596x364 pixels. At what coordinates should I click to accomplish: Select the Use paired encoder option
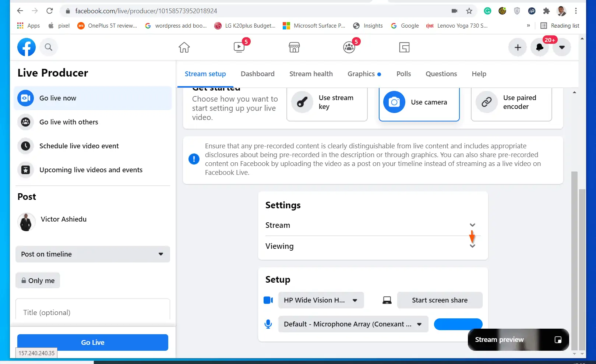tap(511, 102)
